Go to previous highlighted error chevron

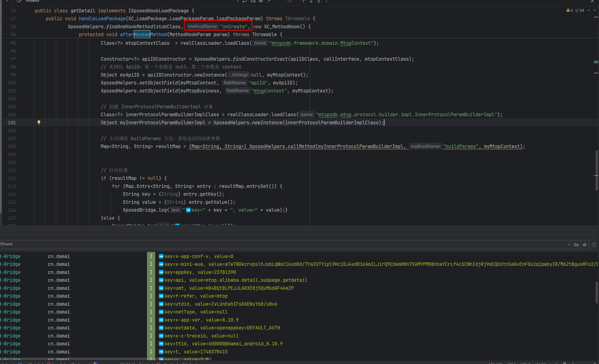pyautogui.click(x=589, y=10)
